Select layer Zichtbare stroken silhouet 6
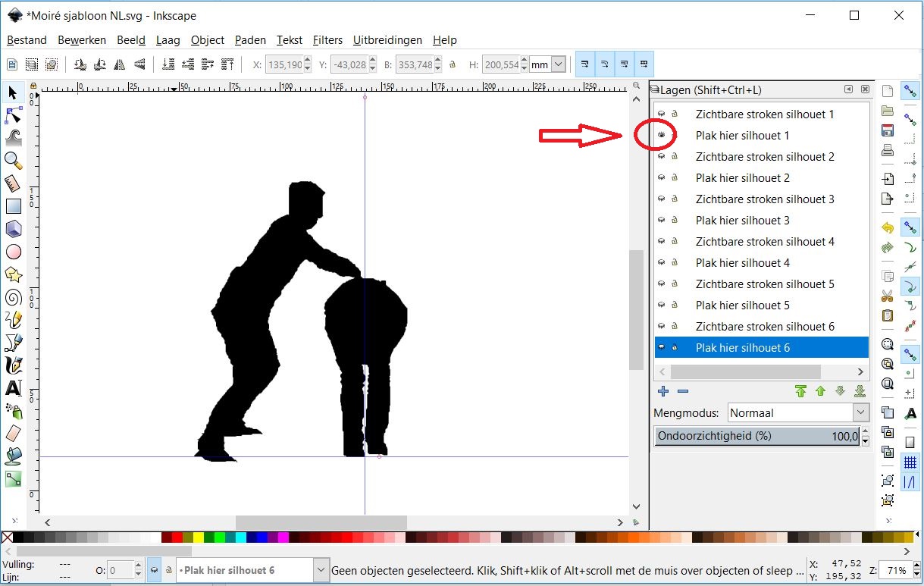The width and height of the screenshot is (924, 586). (x=761, y=326)
